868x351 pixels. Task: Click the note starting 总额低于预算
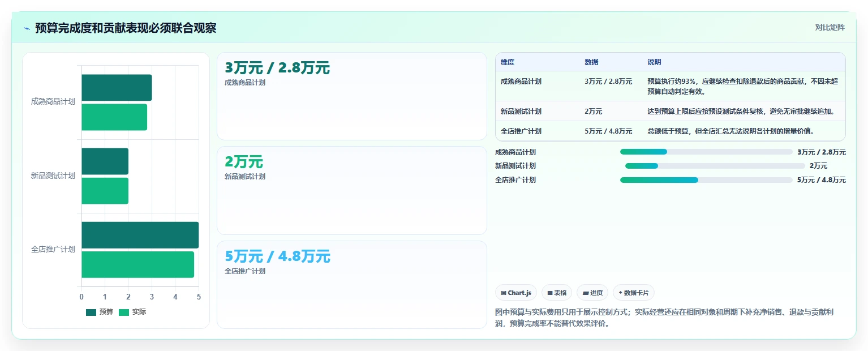point(731,131)
